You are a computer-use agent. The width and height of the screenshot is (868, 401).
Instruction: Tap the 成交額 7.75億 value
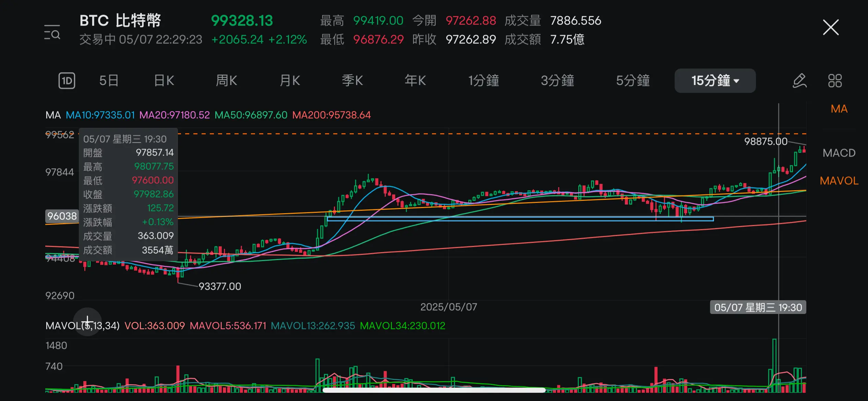pos(567,39)
